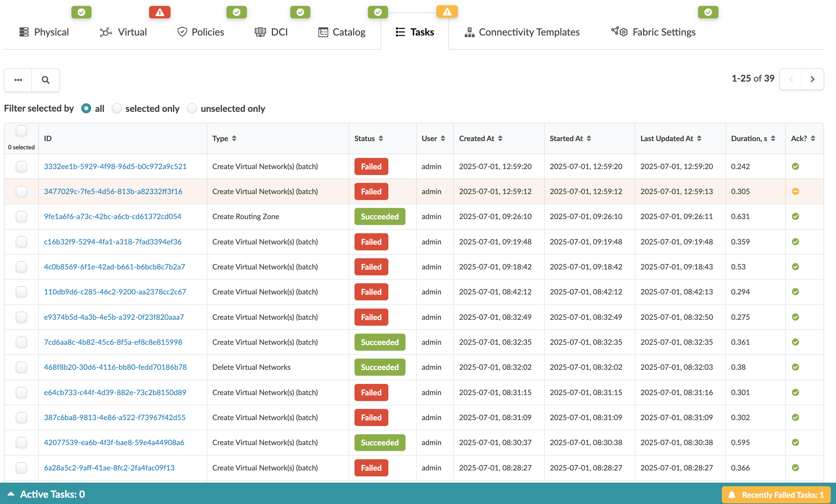This screenshot has width=836, height=504.
Task: Sort the table by User column
Action: [x=443, y=139]
